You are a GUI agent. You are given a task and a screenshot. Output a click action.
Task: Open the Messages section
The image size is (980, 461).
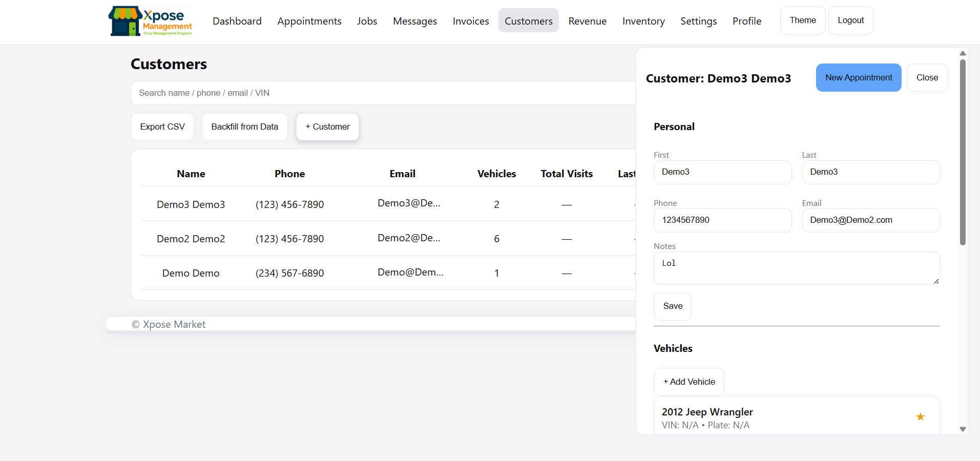[414, 21]
